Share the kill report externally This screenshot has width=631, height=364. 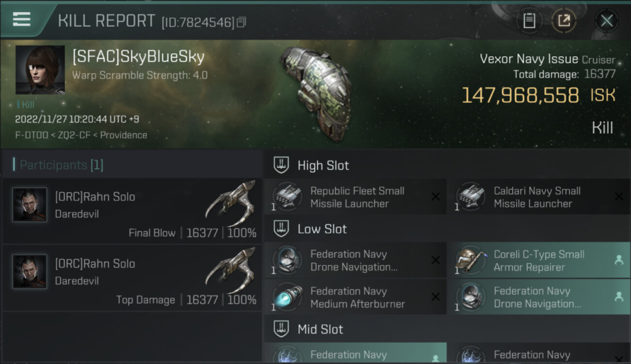(564, 21)
